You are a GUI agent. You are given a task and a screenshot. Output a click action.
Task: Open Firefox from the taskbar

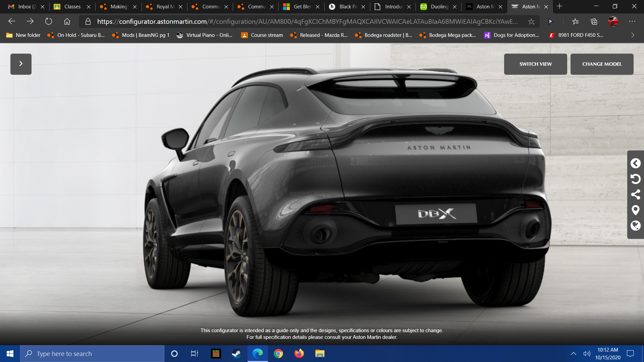click(x=299, y=354)
